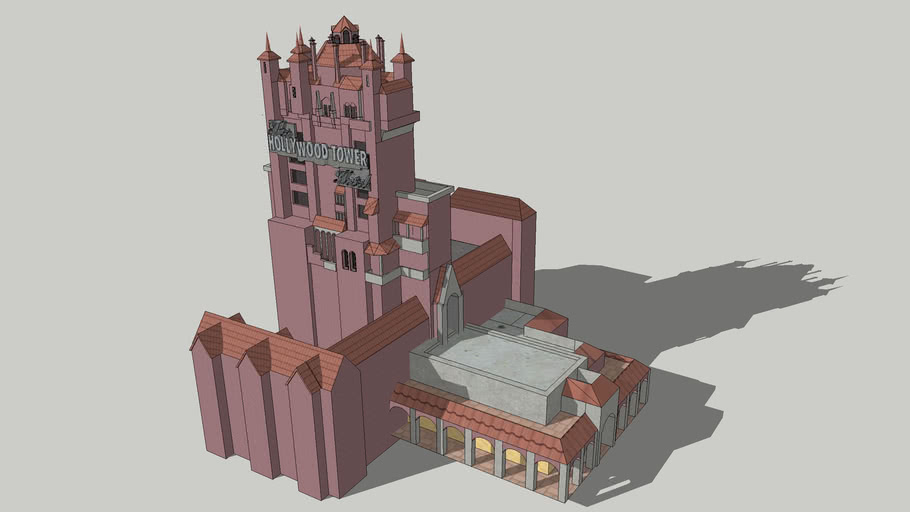Select the small gray flat roof right of tower
This screenshot has height=512, width=910.
click(431, 189)
